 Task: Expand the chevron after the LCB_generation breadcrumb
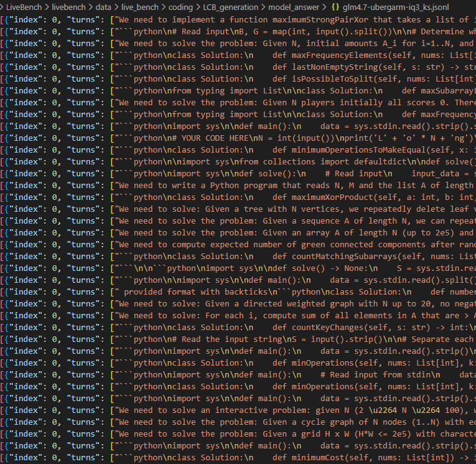pyautogui.click(x=263, y=7)
